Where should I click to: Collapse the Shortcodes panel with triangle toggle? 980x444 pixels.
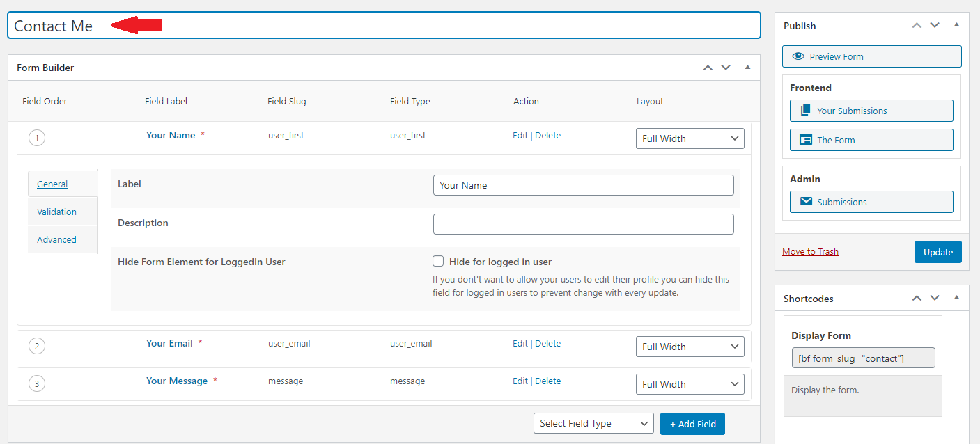point(956,298)
